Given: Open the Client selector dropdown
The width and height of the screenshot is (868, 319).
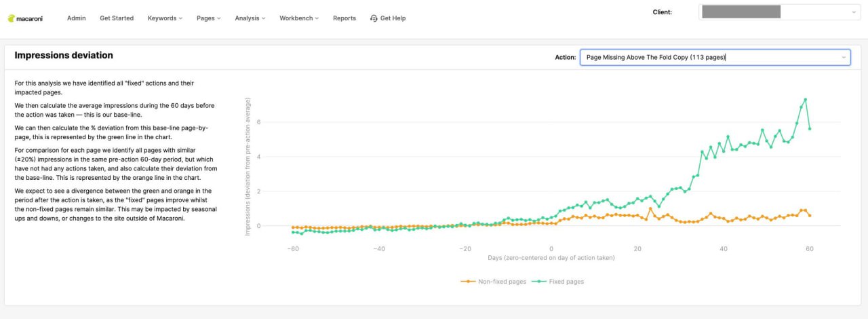Looking at the screenshot, I should coord(780,12).
